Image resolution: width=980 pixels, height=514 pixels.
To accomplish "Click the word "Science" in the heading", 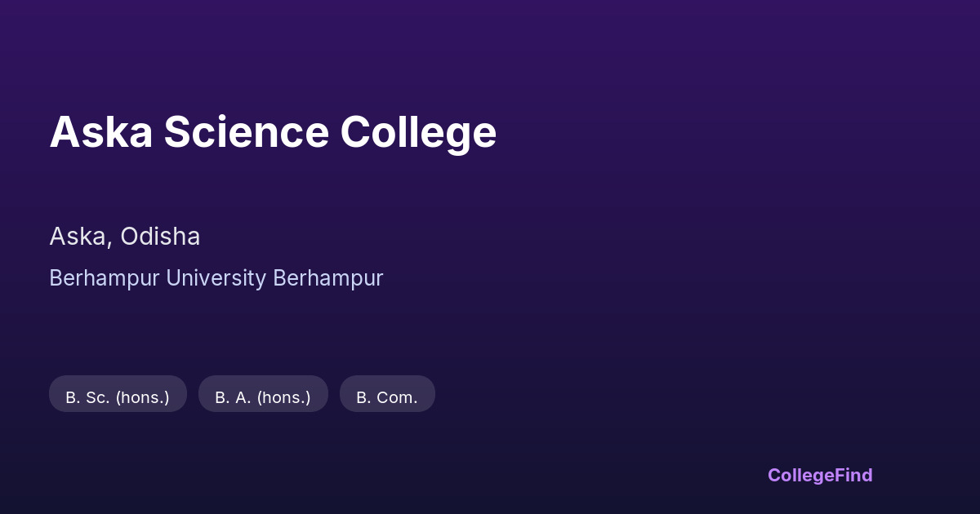I will 246,132.
